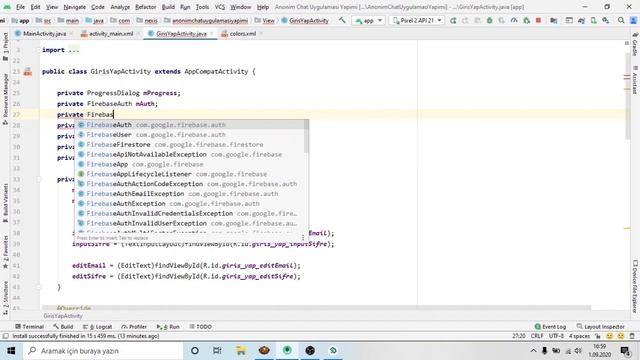This screenshot has height=360, width=640.
Task: Expand the collapsed import statements
Action: (x=74, y=50)
